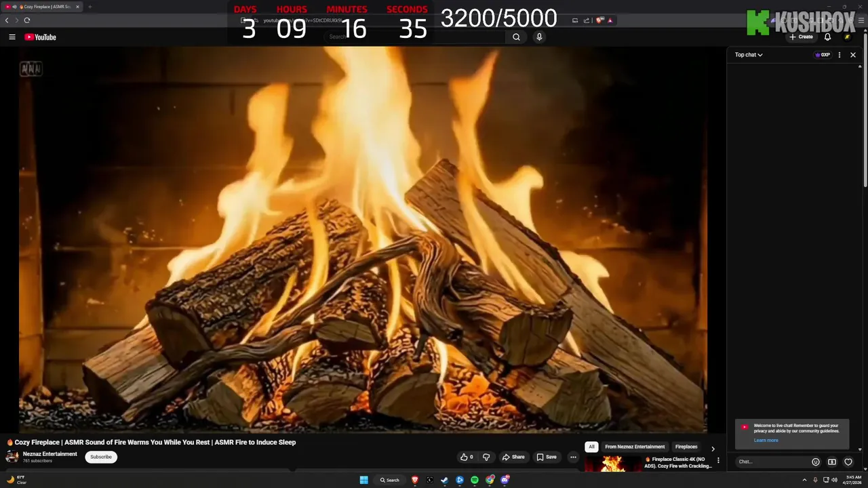Image resolution: width=868 pixels, height=488 pixels.
Task: Click the Brave Shields lion icon in address bar
Action: [599, 20]
